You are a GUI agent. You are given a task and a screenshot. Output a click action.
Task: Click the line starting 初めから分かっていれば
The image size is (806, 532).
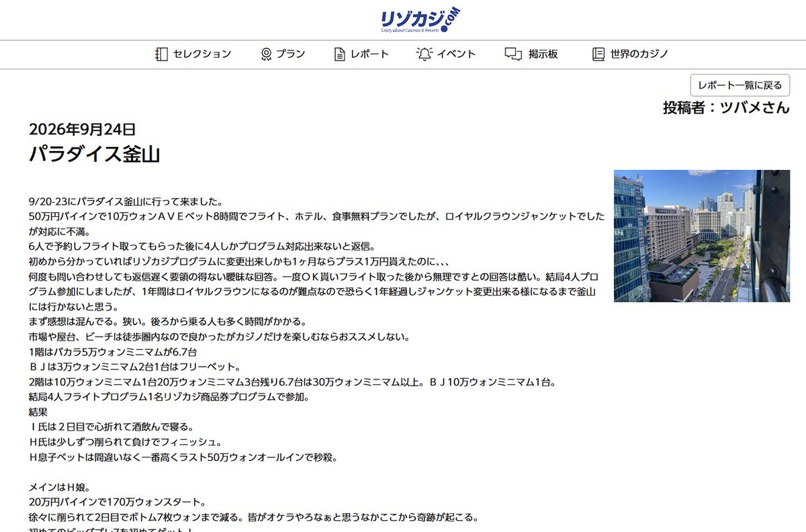238,261
